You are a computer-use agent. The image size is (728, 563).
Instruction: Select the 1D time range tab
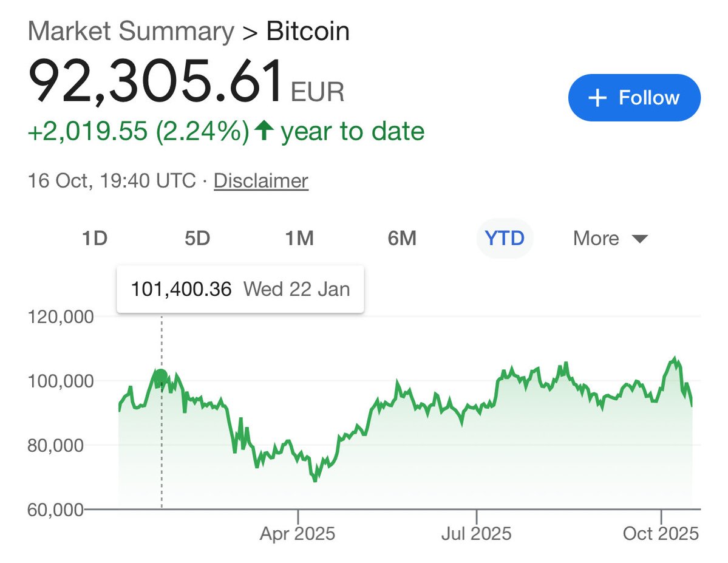click(x=95, y=238)
